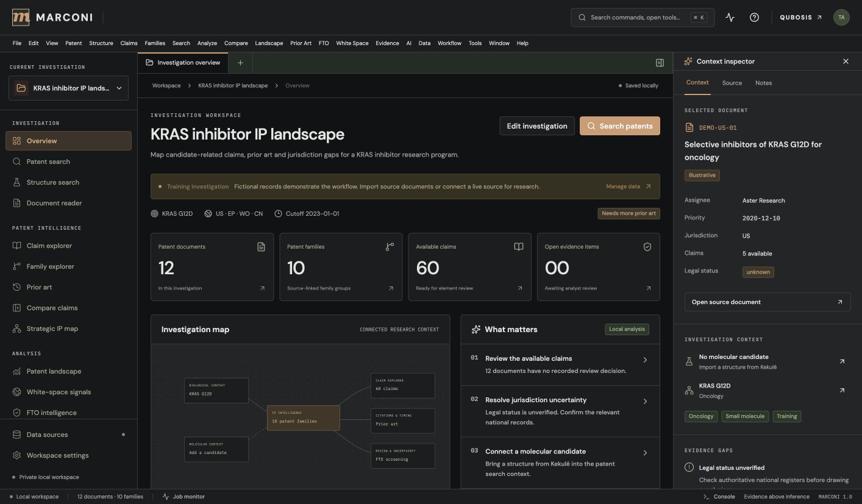Screen dimensions: 862x504
Task: Expand Resolve jurisdiction uncertainty item
Action: pyautogui.click(x=560, y=411)
